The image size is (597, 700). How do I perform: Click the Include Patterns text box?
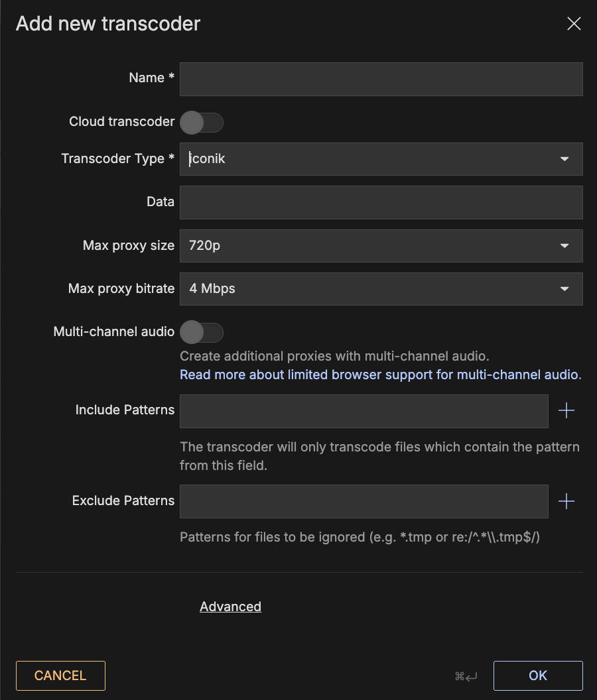tap(364, 411)
